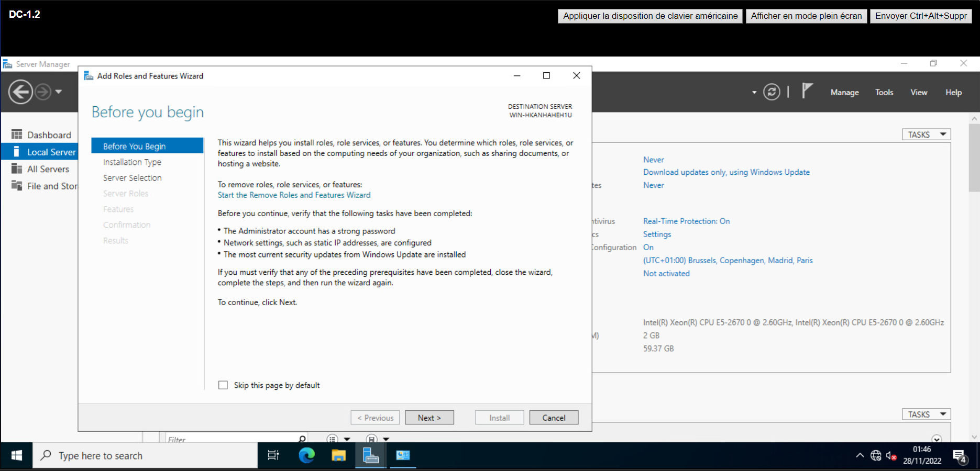Viewport: 980px width, 471px height.
Task: Refresh Server Manager with the circular arrows icon
Action: [x=772, y=92]
